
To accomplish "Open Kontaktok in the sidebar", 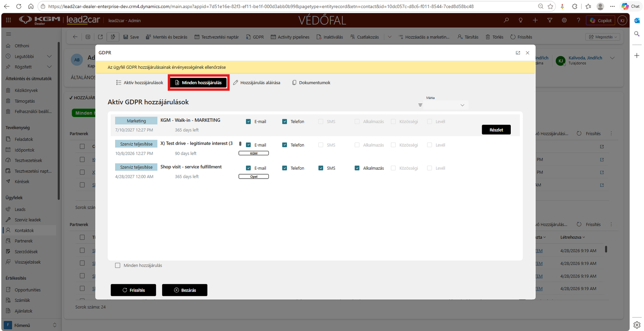I will (24, 230).
